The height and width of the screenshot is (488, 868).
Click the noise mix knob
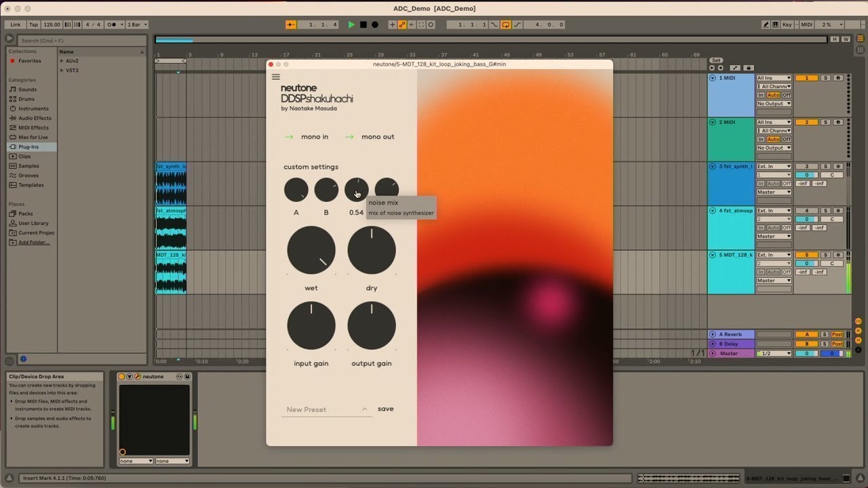coord(357,190)
